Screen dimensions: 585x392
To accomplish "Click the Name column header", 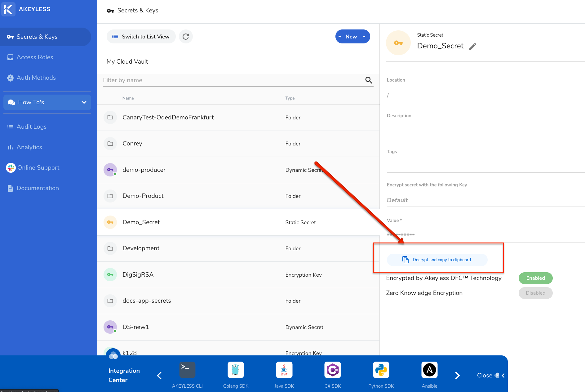I will click(128, 98).
